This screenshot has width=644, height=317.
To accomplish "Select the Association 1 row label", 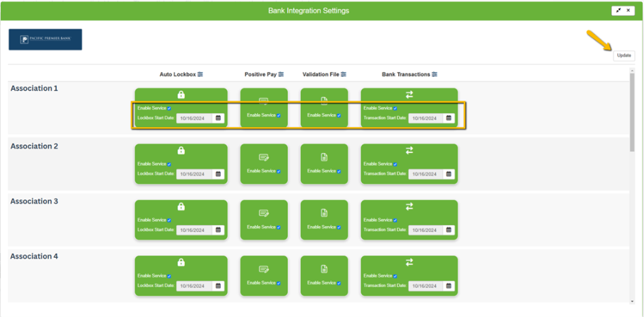I will [34, 88].
